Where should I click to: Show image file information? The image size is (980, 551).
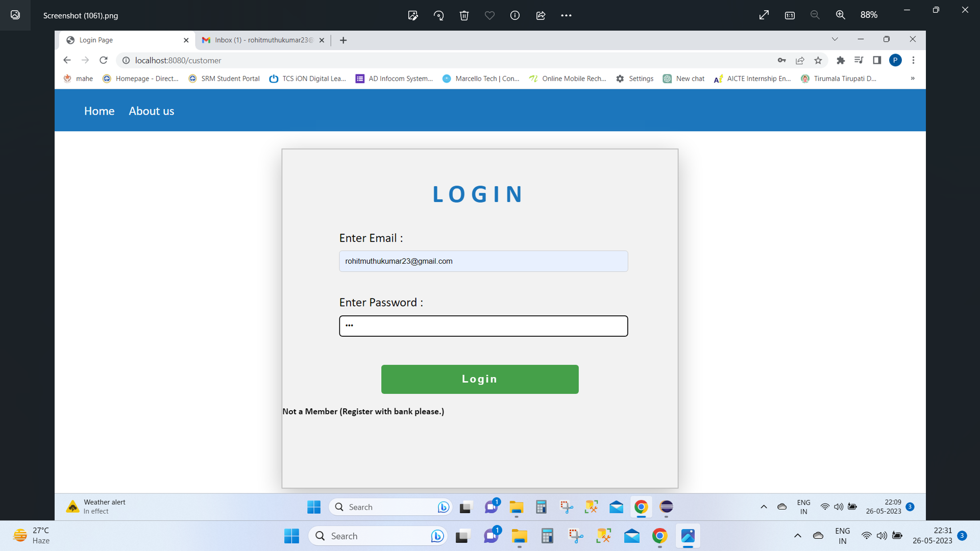514,15
